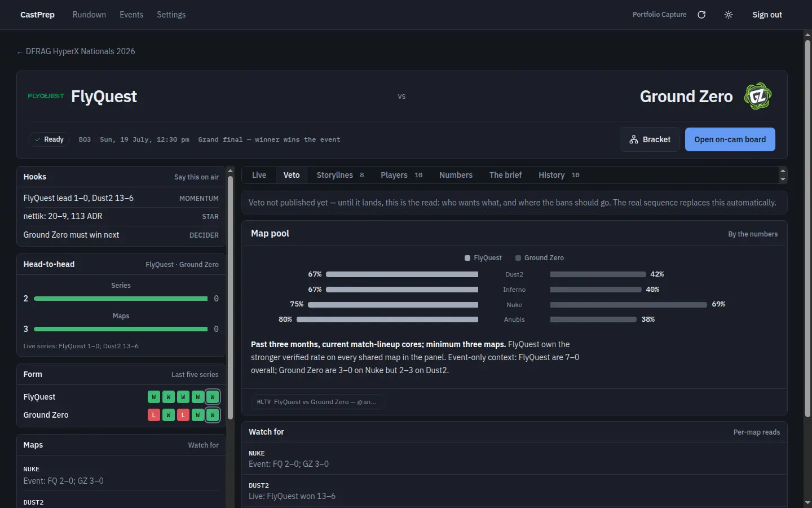Click "Live series: FlyQuest 1–0; Dust2 13–6" note
The height and width of the screenshot is (508, 812).
pyautogui.click(x=81, y=346)
